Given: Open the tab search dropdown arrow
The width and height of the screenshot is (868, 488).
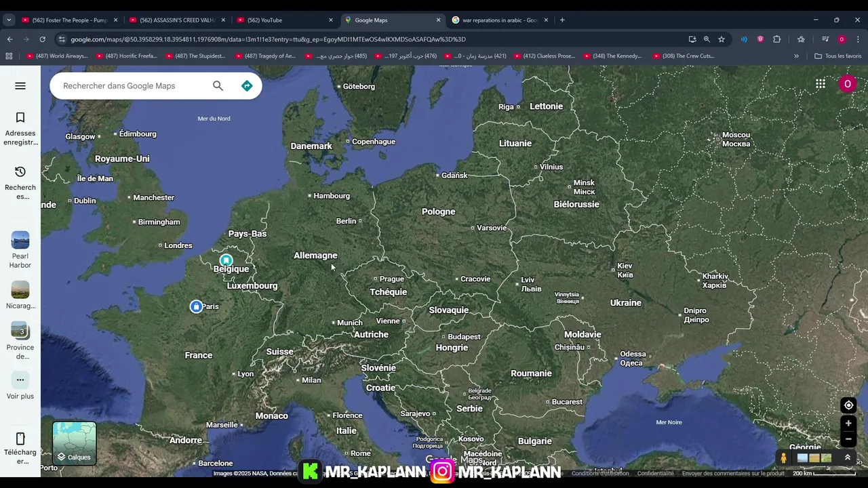Looking at the screenshot, I should [9, 20].
